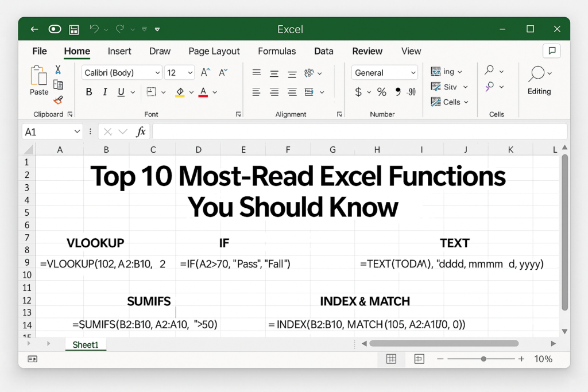Click the Format Painter brush icon
Viewport: 588px width, 392px height.
[58, 100]
